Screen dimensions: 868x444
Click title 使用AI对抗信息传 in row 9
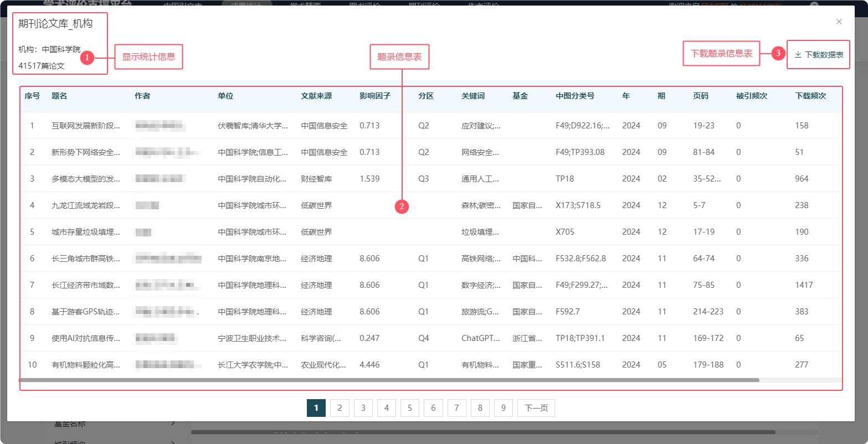tap(86, 338)
